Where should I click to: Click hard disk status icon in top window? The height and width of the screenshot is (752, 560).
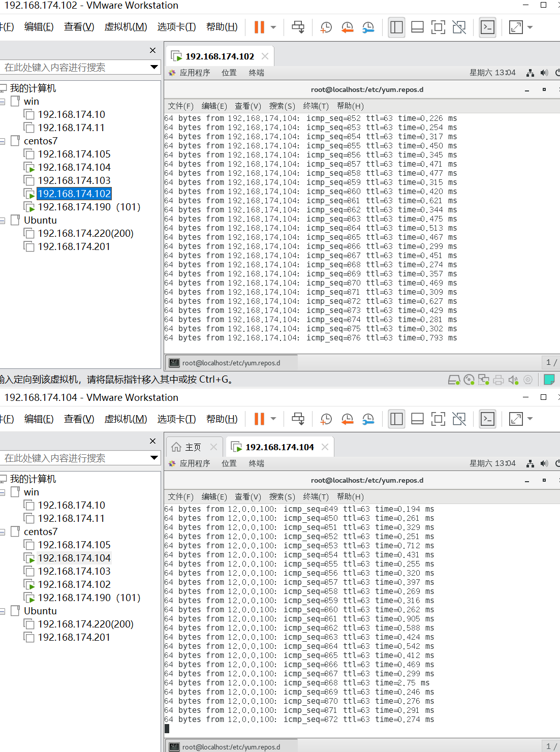[x=454, y=380]
